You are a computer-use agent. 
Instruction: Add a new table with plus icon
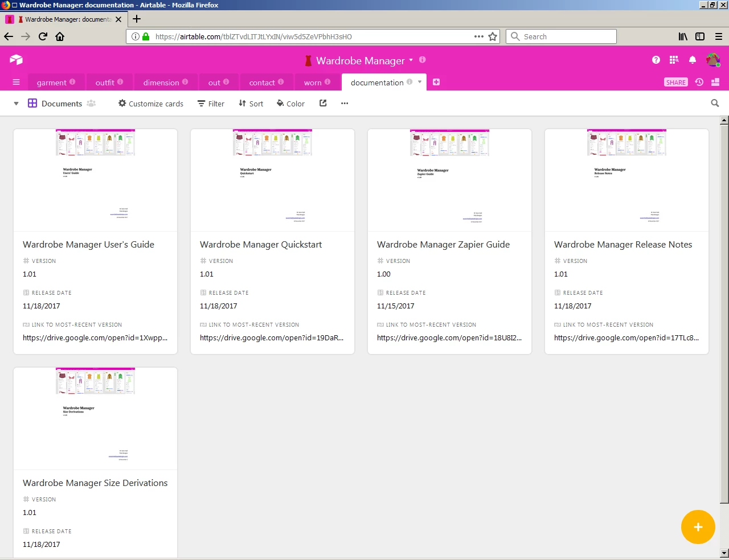pos(436,83)
